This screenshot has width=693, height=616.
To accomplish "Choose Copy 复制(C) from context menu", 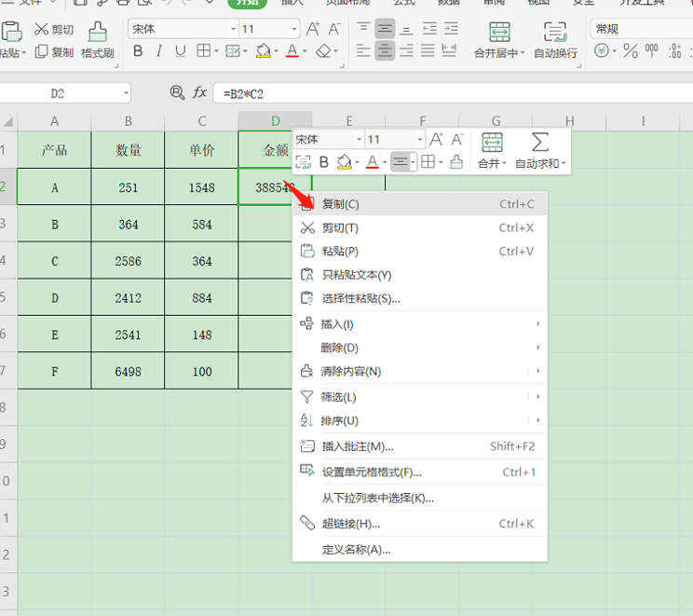I will (x=420, y=204).
